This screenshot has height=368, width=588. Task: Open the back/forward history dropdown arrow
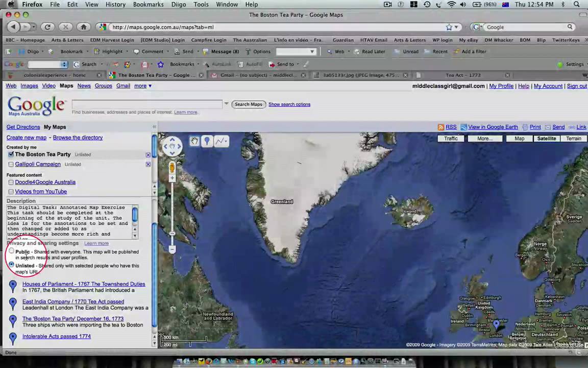click(34, 27)
